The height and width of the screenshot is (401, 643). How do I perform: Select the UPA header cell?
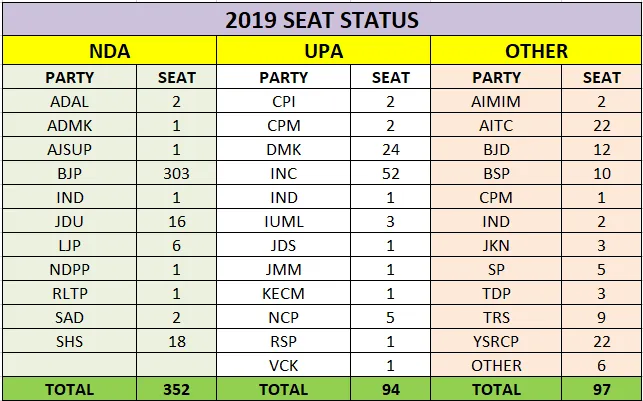coord(323,50)
